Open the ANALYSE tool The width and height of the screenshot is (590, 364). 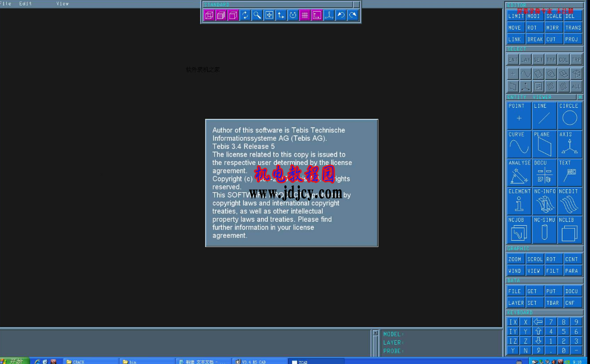pos(519,173)
